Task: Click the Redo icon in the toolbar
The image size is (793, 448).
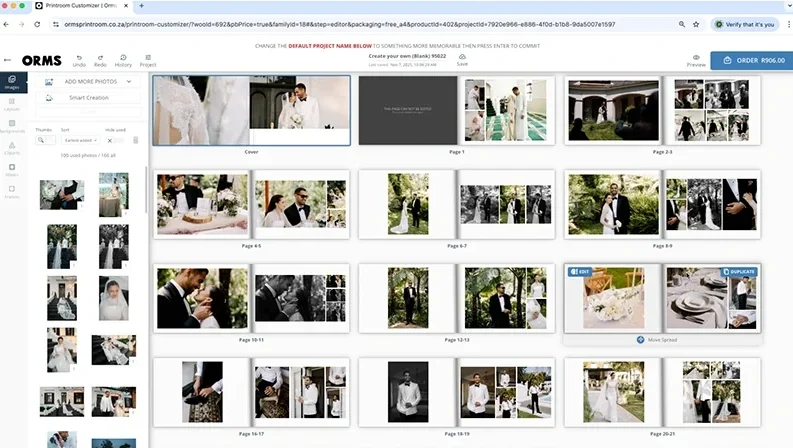Action: [x=100, y=58]
